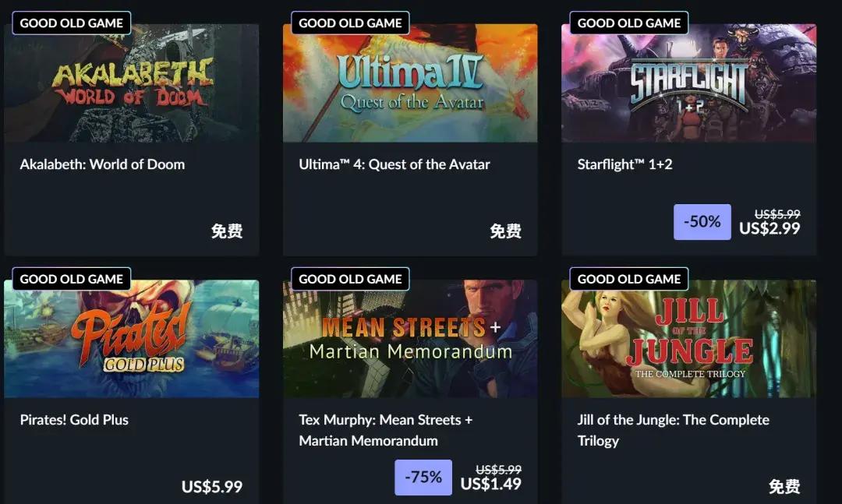Click the US$1.49 price on Tex Murphy
The height and width of the screenshot is (504, 842).
click(x=491, y=485)
